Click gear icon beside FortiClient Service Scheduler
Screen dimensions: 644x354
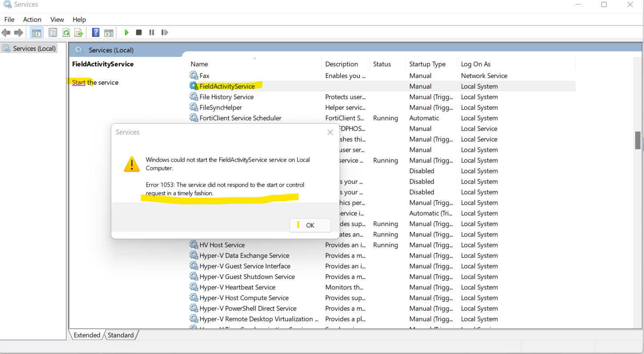coord(194,118)
